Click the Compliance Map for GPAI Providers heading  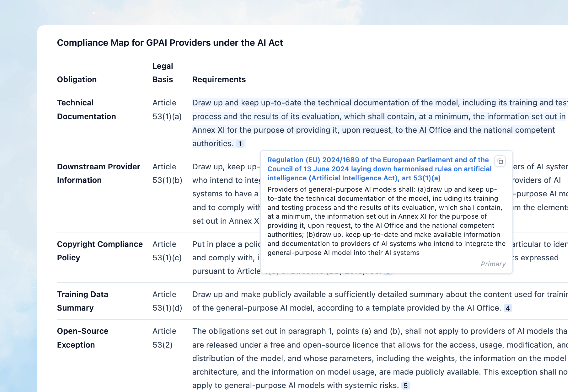pyautogui.click(x=170, y=43)
